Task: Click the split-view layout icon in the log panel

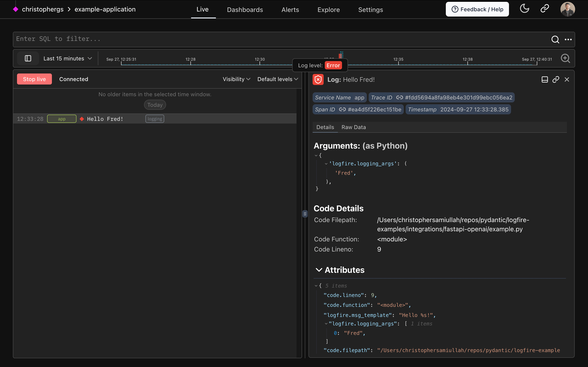Action: (545, 79)
